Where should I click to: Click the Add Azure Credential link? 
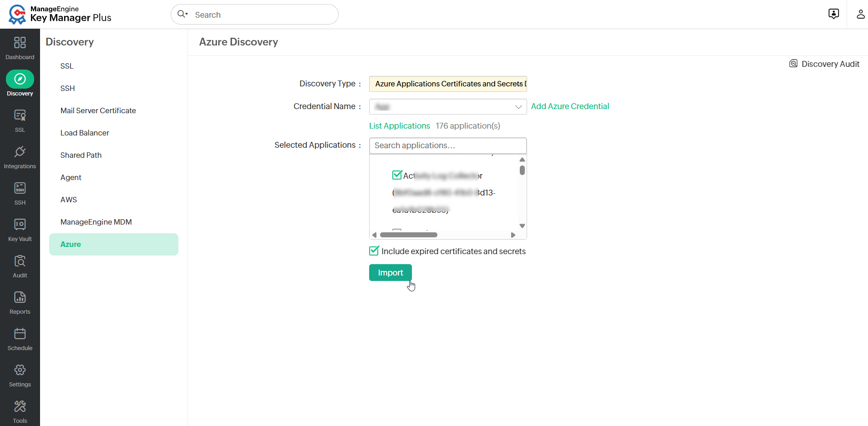coord(570,106)
